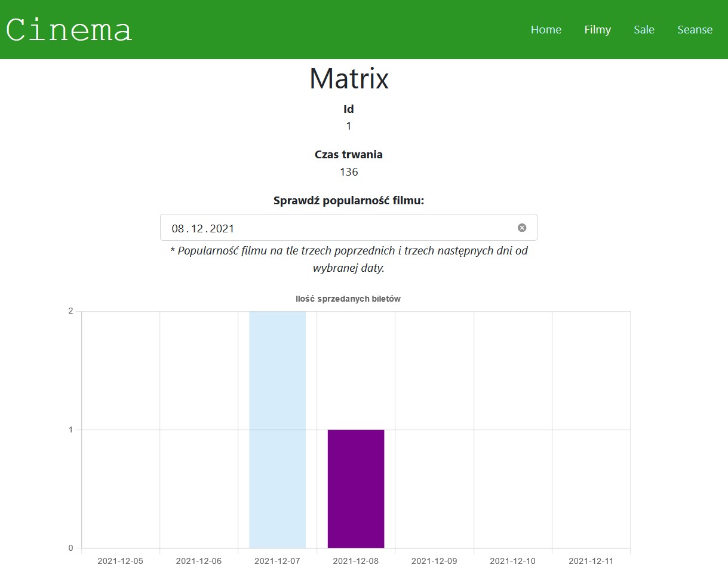Click the 2021-12-05 axis label

coord(119,561)
